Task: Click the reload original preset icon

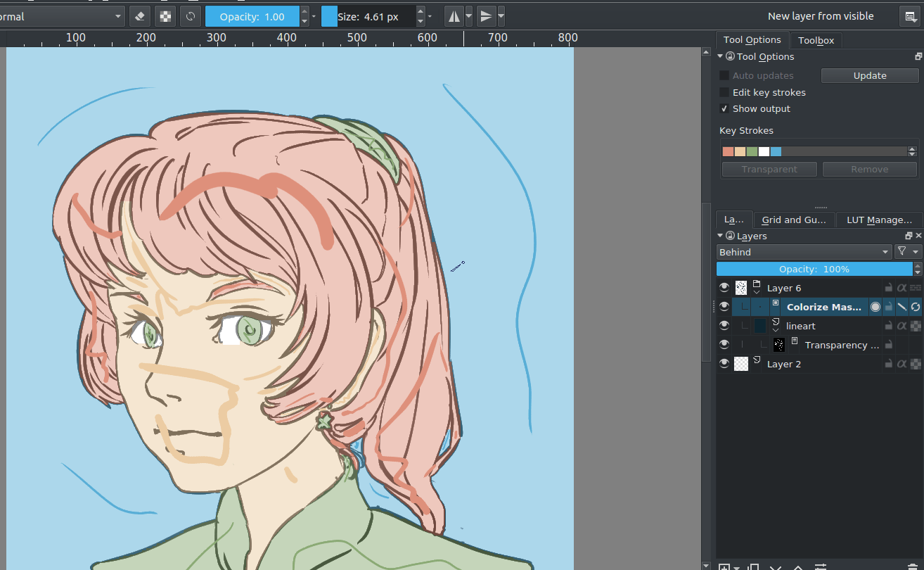Action: coord(190,15)
